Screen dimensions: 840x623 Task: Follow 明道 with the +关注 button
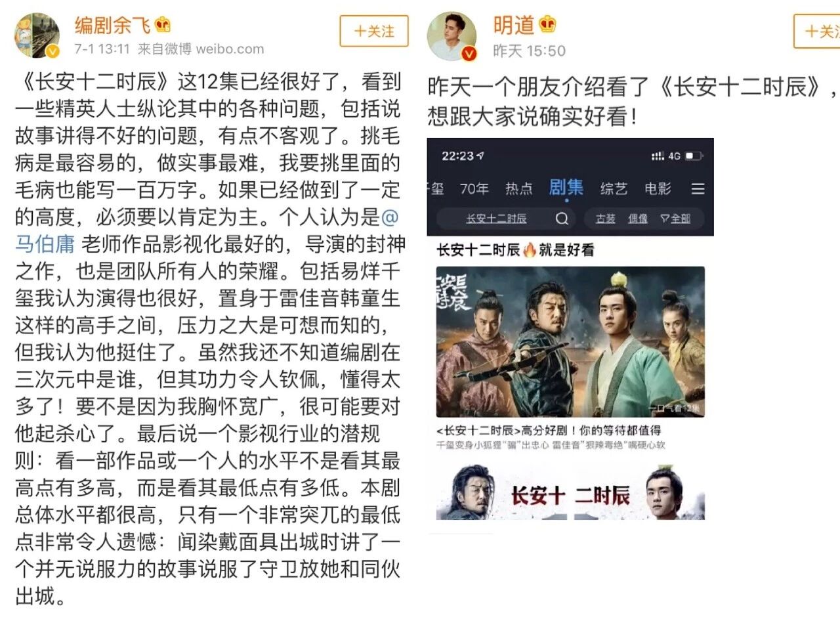point(817,31)
